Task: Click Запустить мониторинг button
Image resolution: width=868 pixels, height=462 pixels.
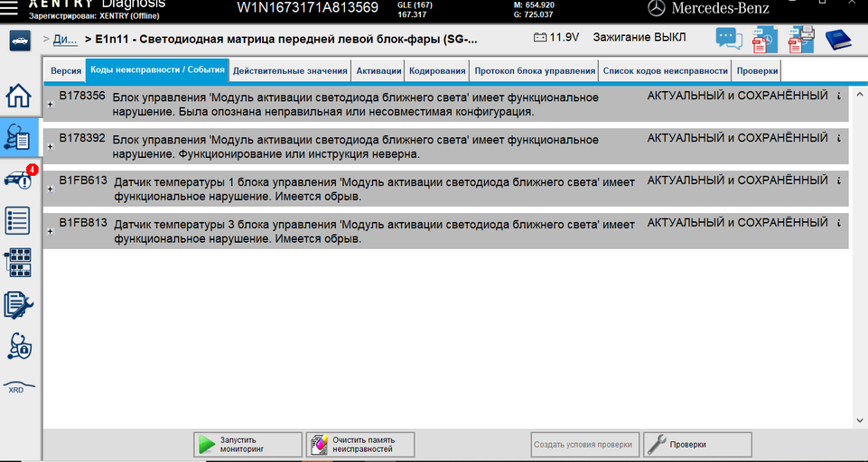Action: (248, 444)
